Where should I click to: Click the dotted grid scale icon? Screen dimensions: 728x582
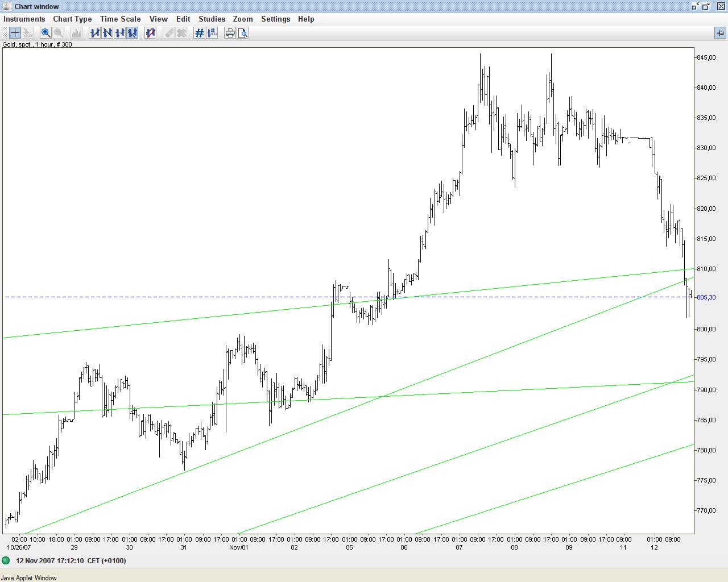click(212, 33)
